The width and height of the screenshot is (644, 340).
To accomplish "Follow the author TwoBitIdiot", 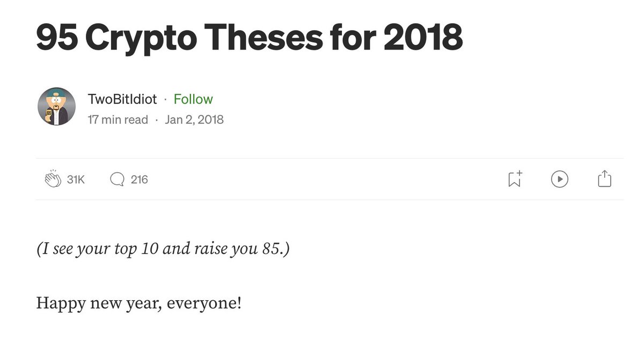I will tap(193, 99).
